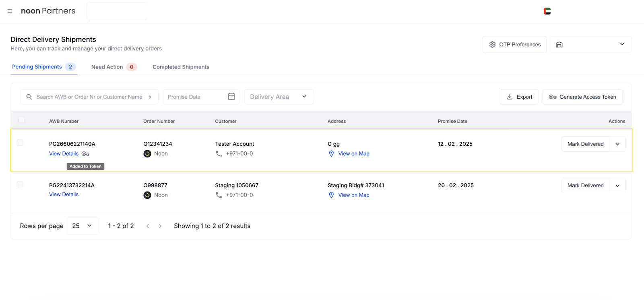Click the search magnifier icon
Screen dimensions: 644x300
[29, 97]
